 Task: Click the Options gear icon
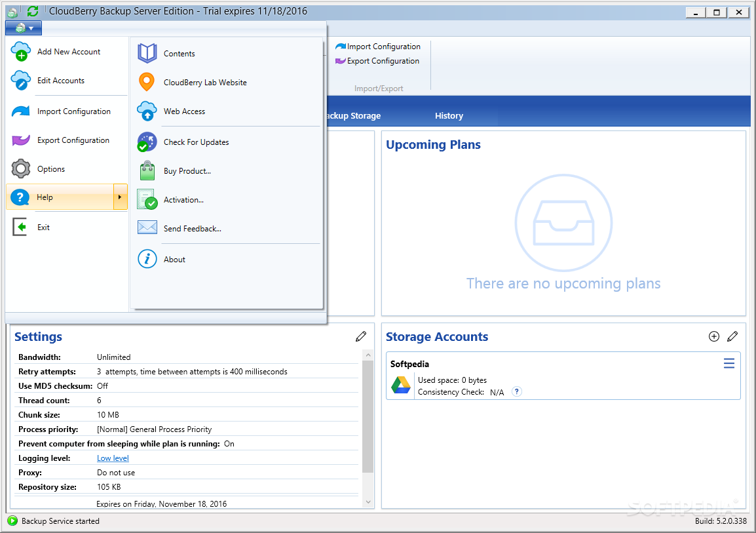tap(21, 169)
